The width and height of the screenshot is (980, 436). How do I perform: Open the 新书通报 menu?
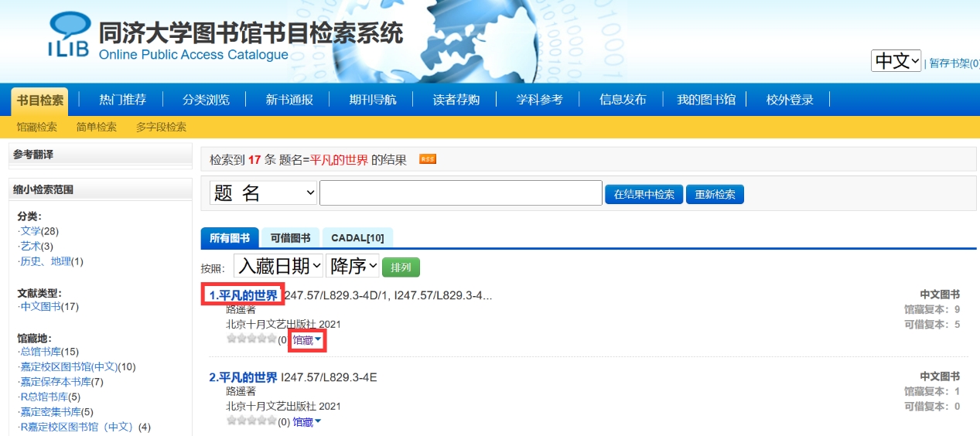[x=289, y=100]
